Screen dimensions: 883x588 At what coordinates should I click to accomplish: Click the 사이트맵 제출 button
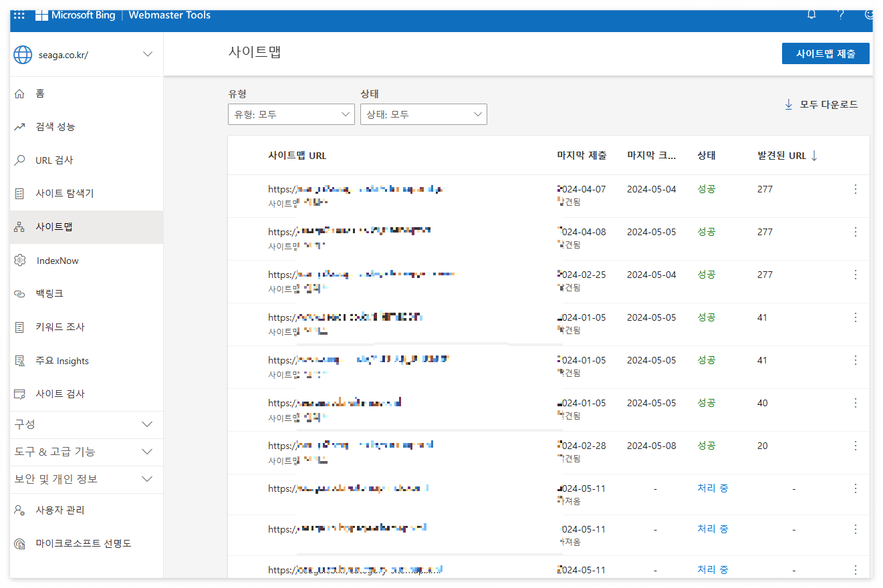tap(826, 53)
